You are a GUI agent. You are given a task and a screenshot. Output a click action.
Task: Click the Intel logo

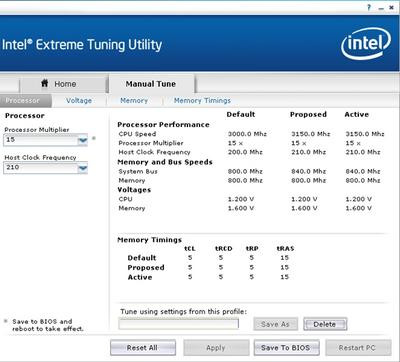coord(366,43)
